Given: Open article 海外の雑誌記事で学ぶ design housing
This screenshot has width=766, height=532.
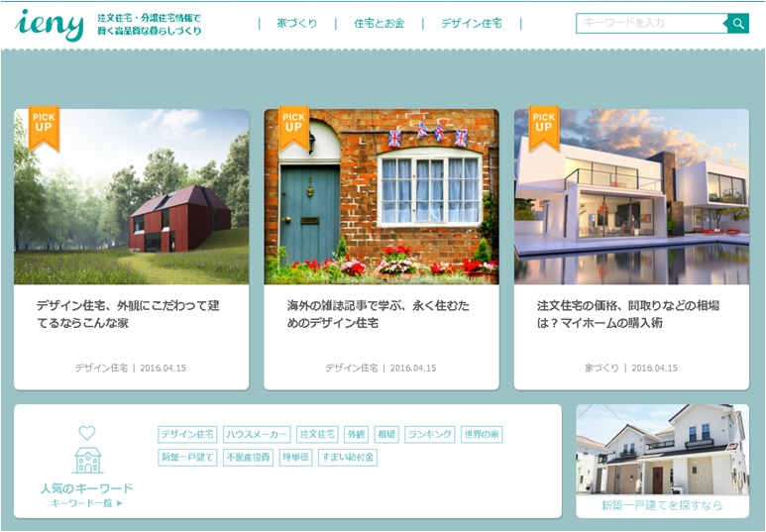Looking at the screenshot, I should click(380, 314).
